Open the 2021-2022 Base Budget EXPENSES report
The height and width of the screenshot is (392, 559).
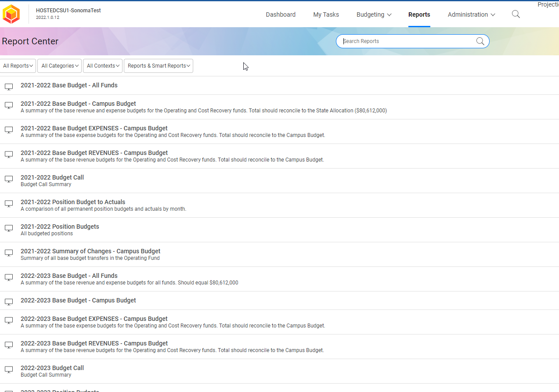(94, 128)
